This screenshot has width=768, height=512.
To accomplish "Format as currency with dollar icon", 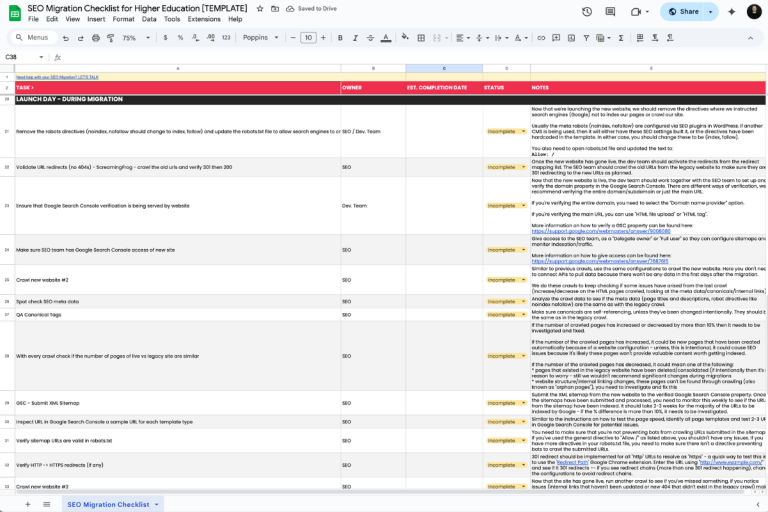I will coord(166,38).
